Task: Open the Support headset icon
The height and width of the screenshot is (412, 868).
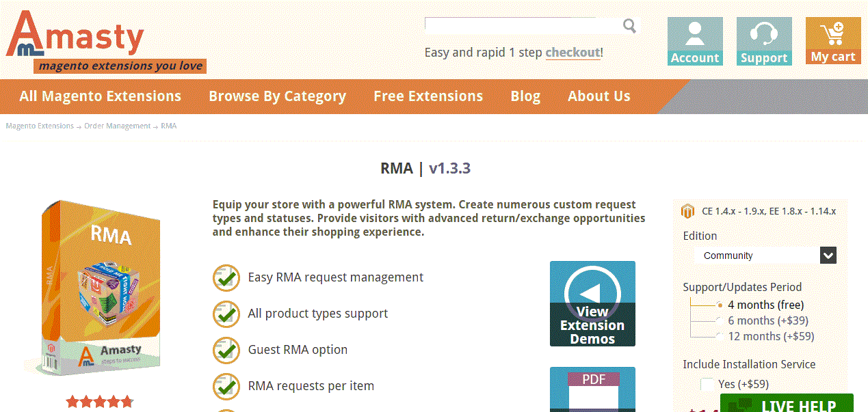Action: click(764, 42)
